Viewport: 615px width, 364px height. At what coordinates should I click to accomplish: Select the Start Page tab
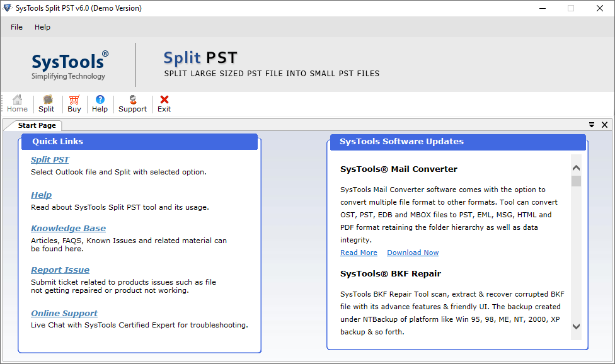click(36, 125)
